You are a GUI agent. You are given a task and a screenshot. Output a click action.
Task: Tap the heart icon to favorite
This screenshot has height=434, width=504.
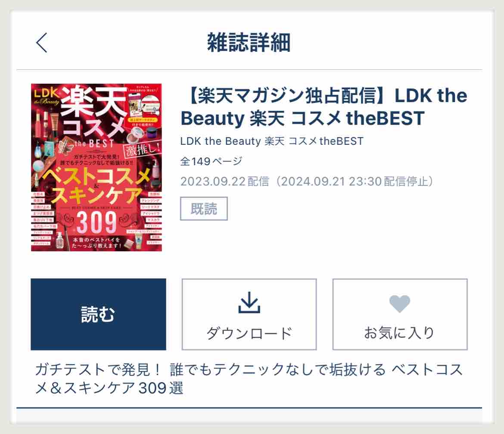point(399,303)
